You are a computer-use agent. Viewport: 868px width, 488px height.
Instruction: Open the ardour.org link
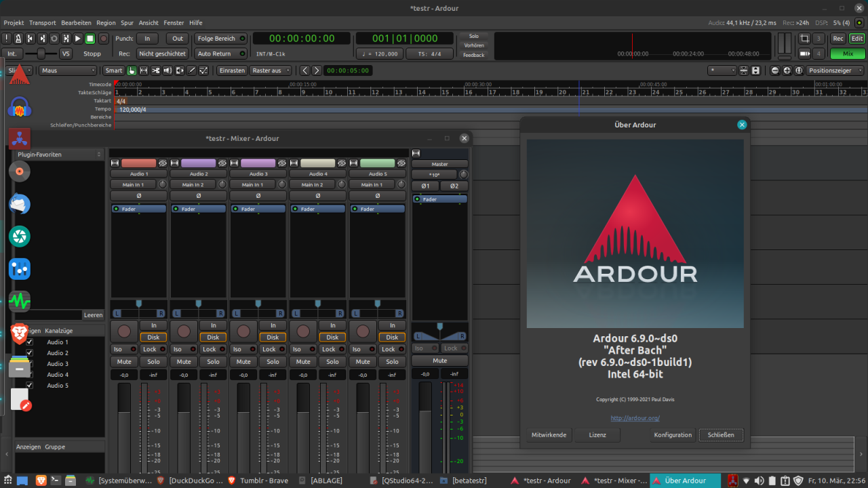coord(635,418)
